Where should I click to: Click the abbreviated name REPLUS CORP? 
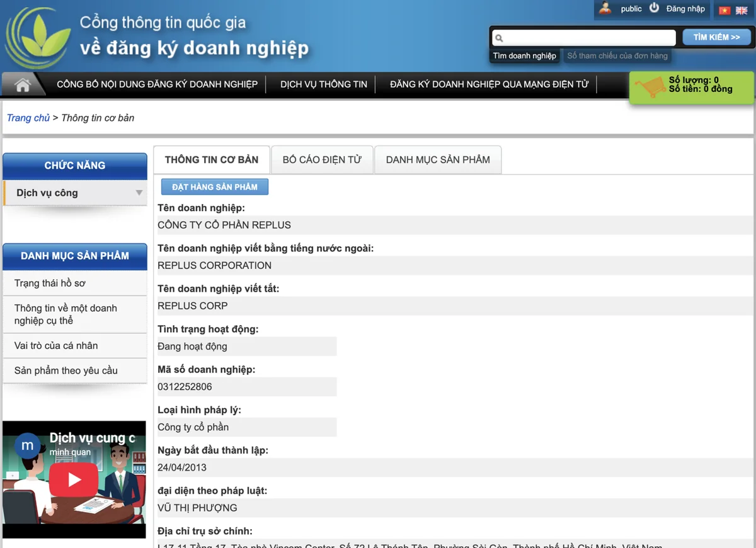click(x=193, y=305)
